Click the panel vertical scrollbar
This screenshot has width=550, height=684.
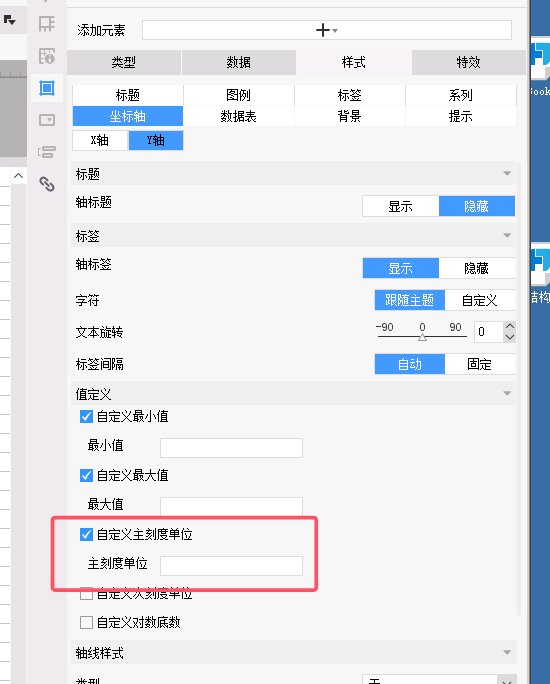(519, 388)
